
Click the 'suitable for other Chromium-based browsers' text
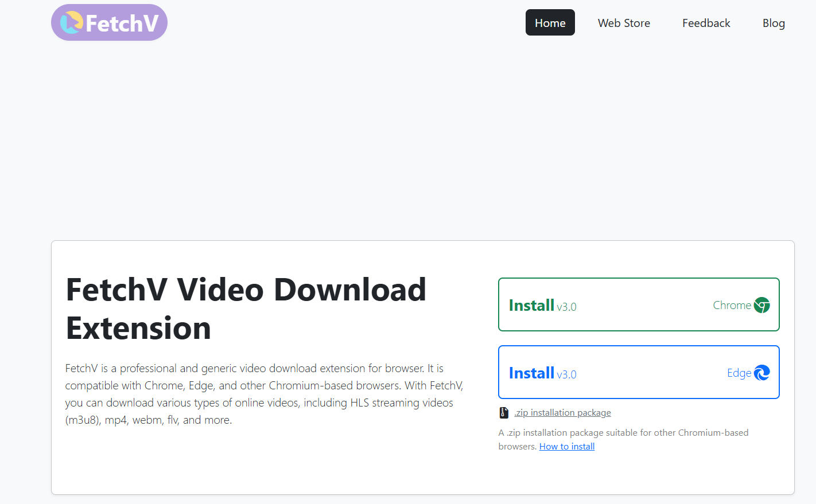(x=623, y=439)
